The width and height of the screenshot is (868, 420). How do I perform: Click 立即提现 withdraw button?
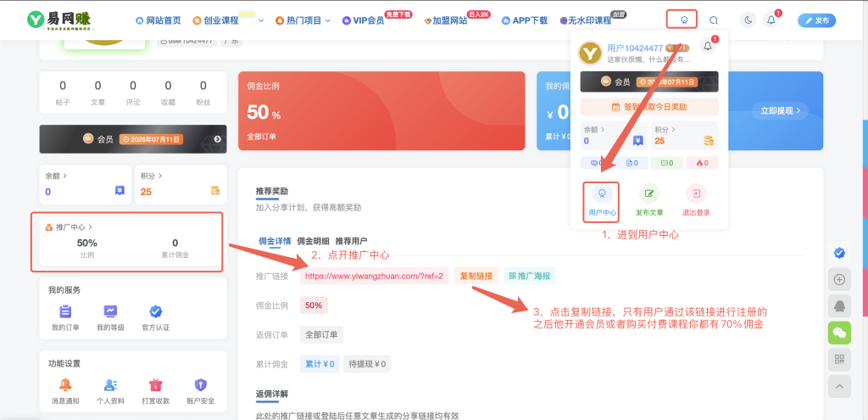click(x=780, y=111)
